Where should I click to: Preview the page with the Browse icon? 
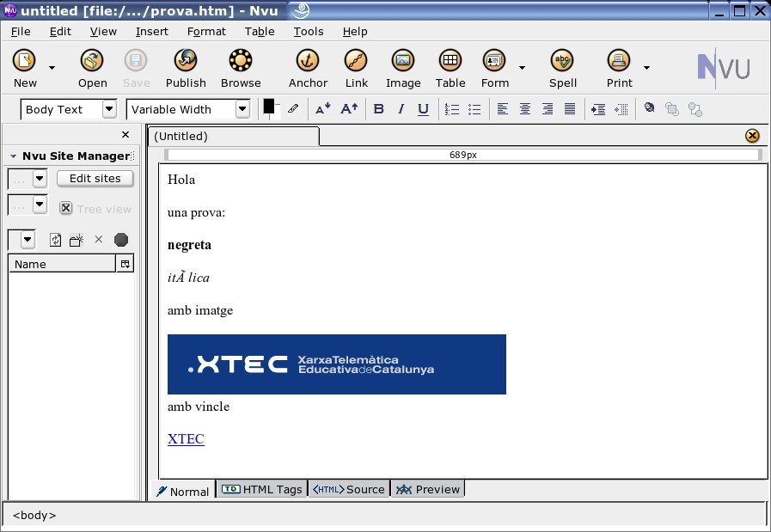241,61
